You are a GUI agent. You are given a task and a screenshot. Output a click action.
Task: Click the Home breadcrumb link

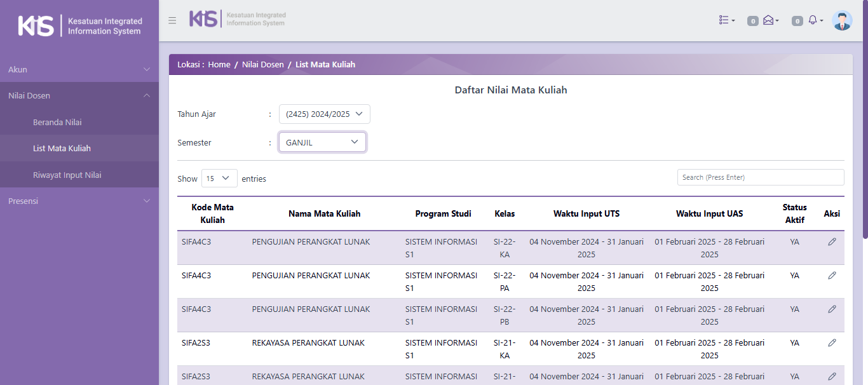pos(219,65)
